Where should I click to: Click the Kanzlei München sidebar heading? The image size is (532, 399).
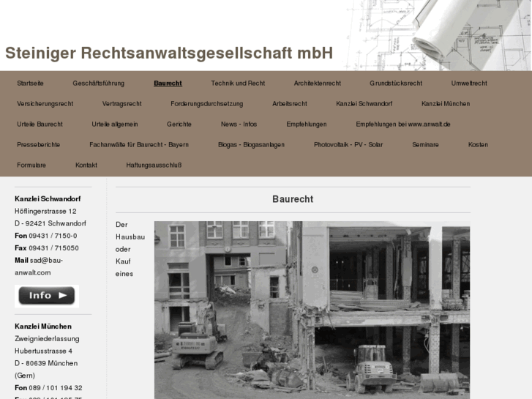43,327
